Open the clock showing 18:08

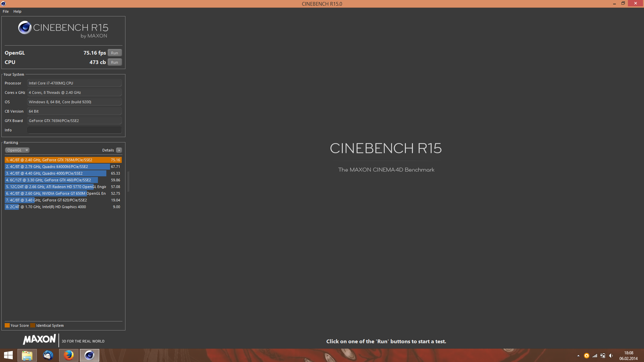[x=629, y=356]
